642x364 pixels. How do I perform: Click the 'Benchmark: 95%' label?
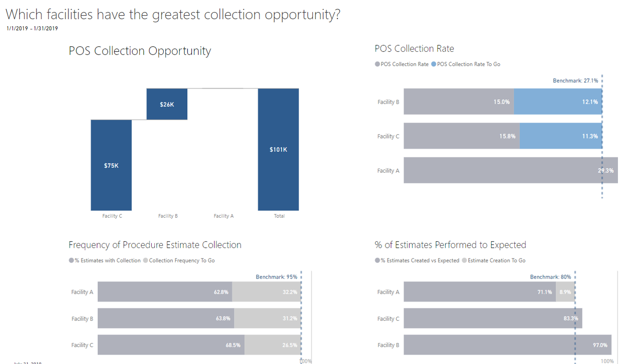point(276,277)
